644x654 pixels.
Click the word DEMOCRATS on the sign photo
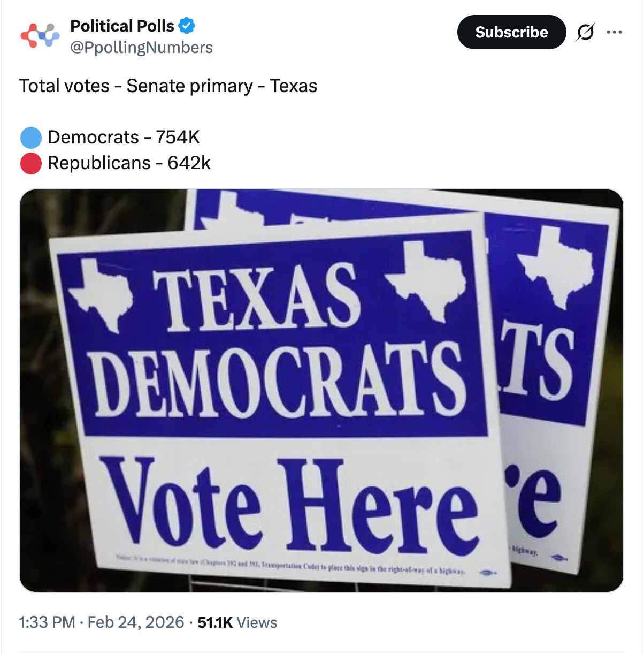pos(277,380)
